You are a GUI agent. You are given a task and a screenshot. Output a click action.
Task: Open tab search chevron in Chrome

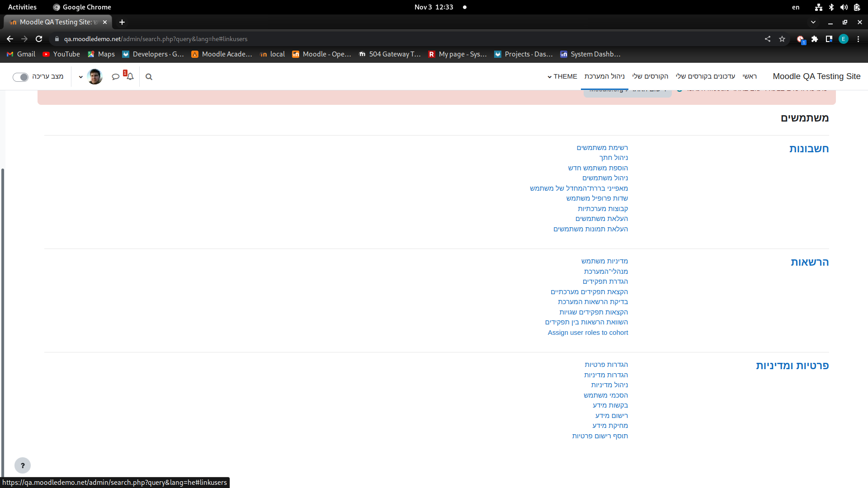coord(813,22)
